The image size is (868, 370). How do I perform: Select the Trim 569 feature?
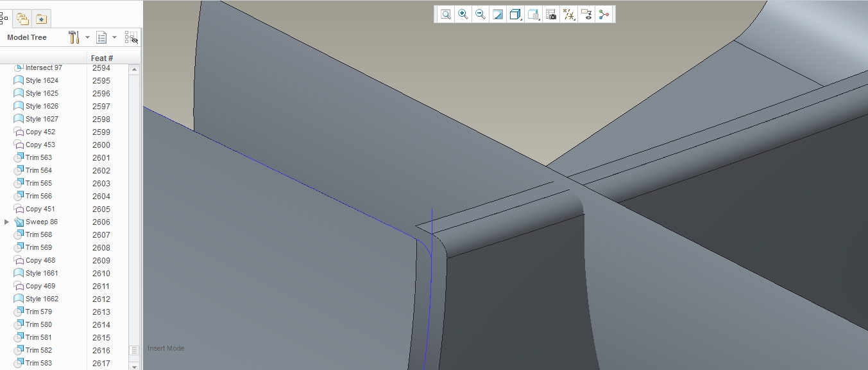[x=38, y=247]
